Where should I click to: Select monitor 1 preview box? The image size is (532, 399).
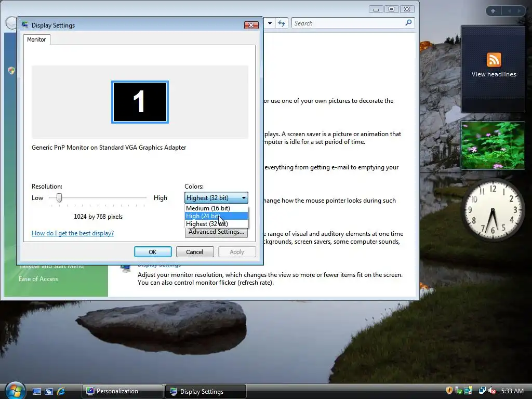pyautogui.click(x=140, y=102)
